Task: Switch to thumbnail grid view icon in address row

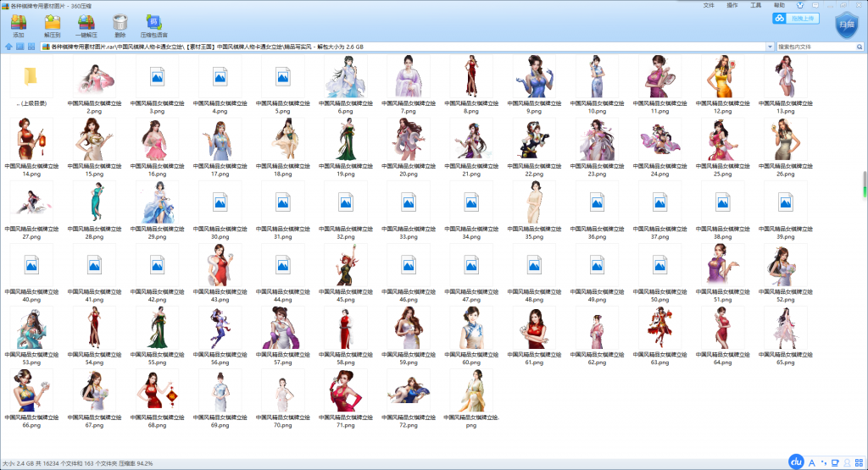Action: tap(31, 47)
